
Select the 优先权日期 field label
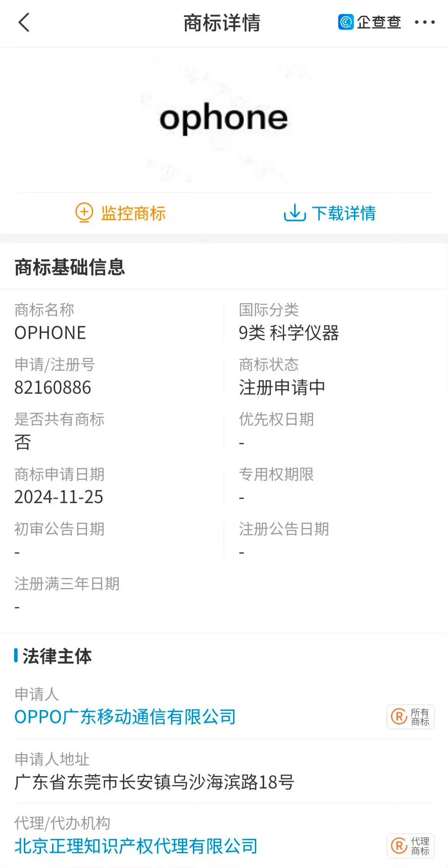click(276, 419)
